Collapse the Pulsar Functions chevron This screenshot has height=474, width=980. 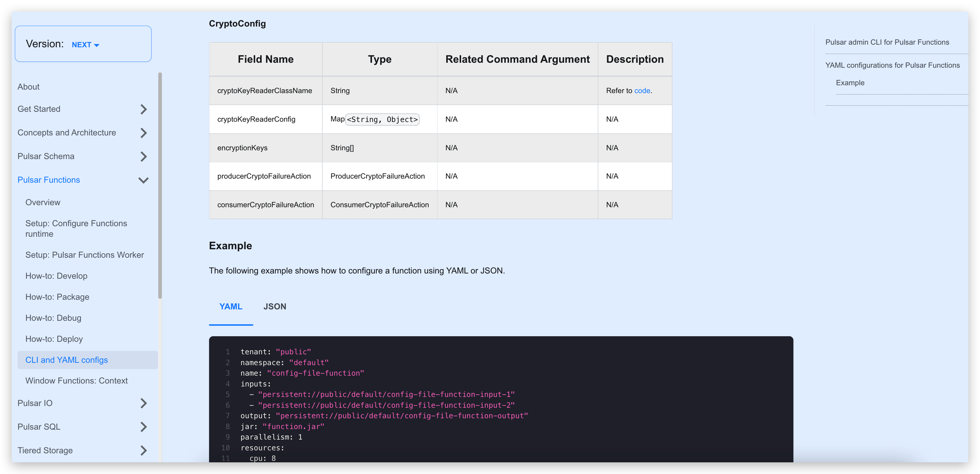143,180
